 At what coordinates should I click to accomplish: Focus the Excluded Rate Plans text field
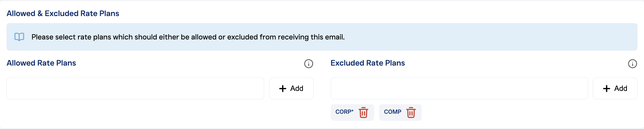pyautogui.click(x=459, y=88)
